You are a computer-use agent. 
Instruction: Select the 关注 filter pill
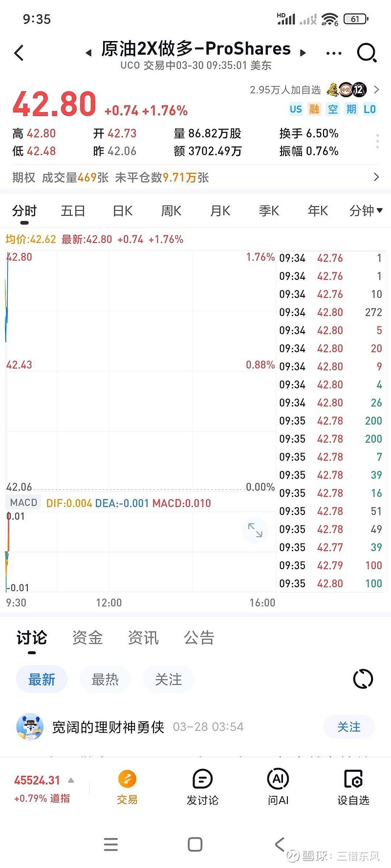(x=168, y=679)
